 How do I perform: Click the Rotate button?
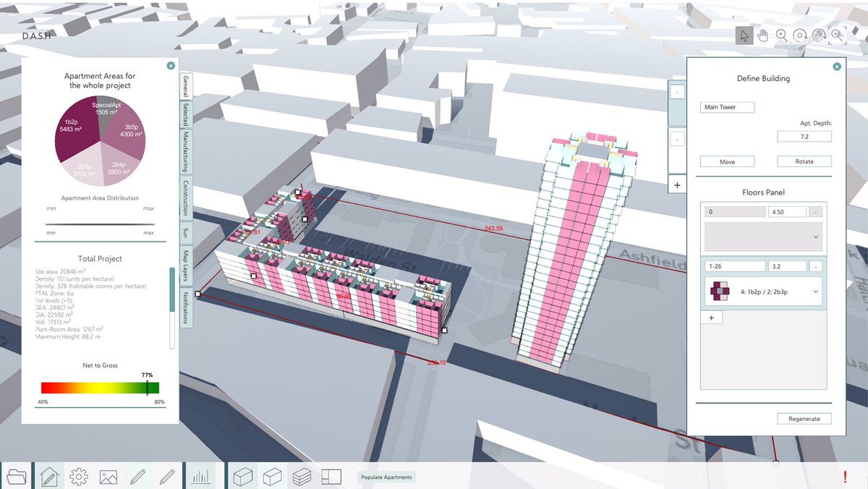[x=804, y=161]
